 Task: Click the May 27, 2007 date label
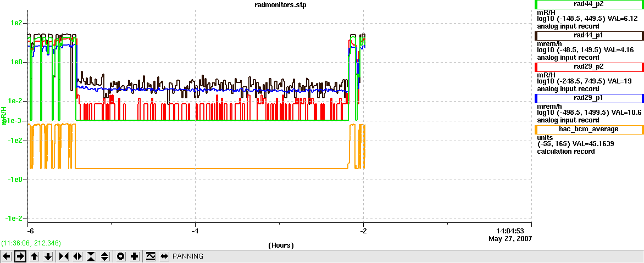[x=510, y=238]
